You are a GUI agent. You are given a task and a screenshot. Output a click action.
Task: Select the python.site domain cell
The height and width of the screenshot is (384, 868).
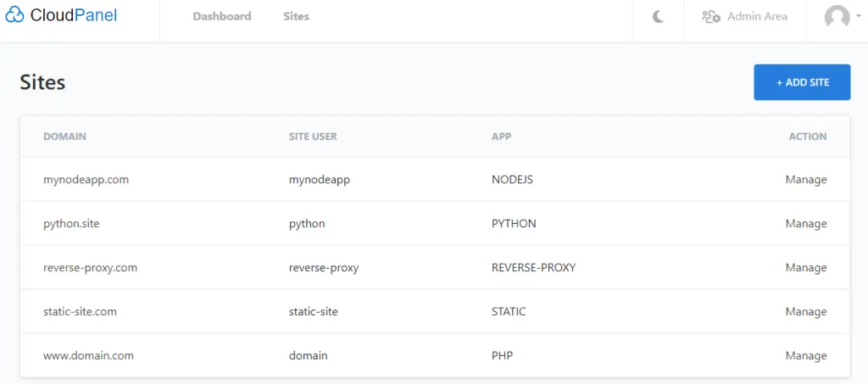coord(71,224)
